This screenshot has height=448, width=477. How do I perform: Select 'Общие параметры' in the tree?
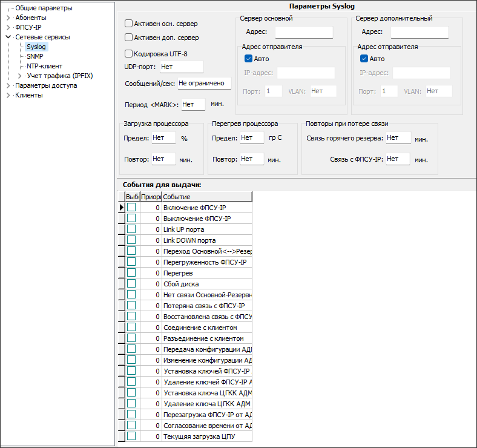coord(44,8)
